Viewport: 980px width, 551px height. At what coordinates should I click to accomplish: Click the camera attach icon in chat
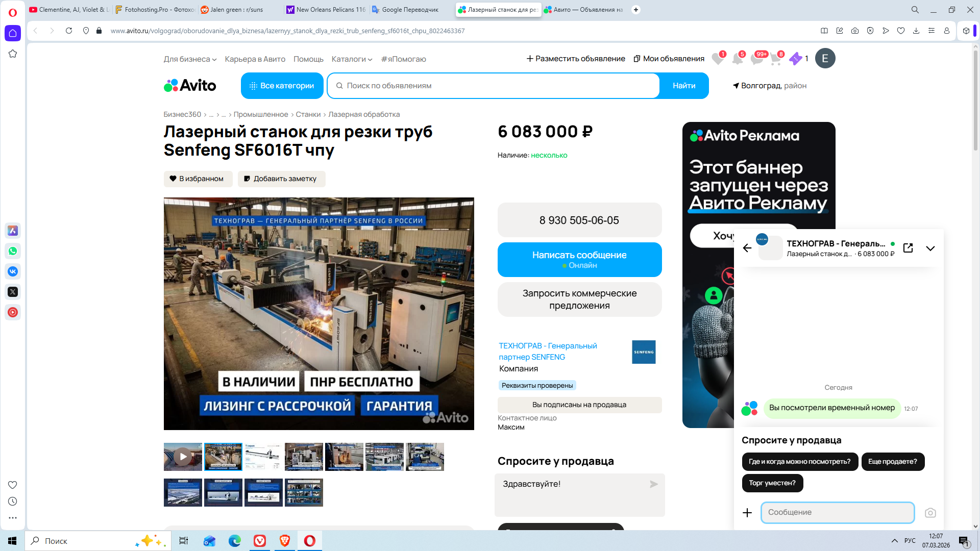click(930, 513)
